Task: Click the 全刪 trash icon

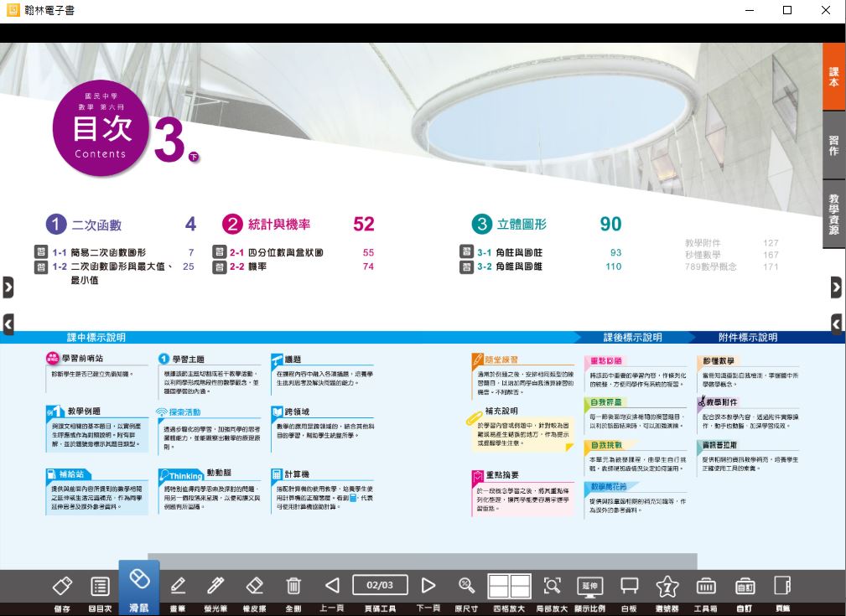Action: tap(293, 586)
